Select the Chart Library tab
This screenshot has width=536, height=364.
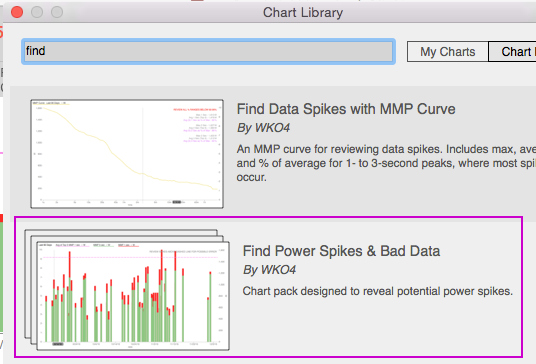pyautogui.click(x=512, y=52)
